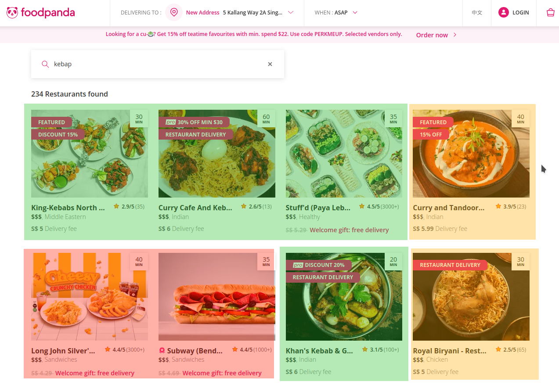
Task: Click the King-Kebabs North restaurant name
Action: tap(68, 208)
